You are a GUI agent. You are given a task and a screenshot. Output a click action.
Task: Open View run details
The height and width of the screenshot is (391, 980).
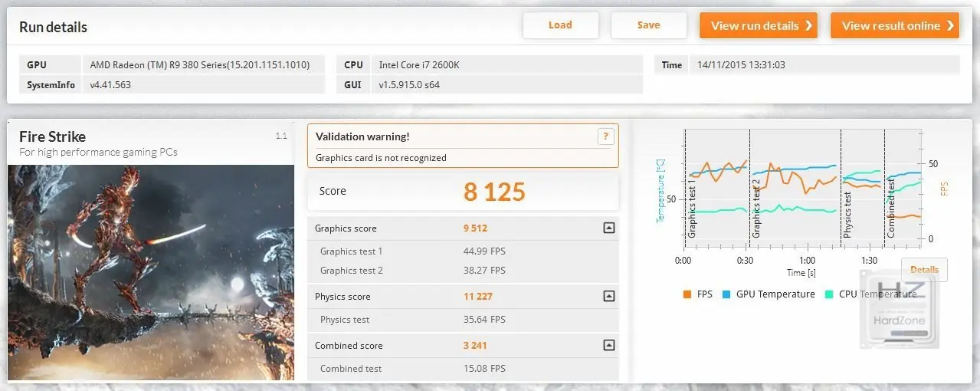click(759, 25)
